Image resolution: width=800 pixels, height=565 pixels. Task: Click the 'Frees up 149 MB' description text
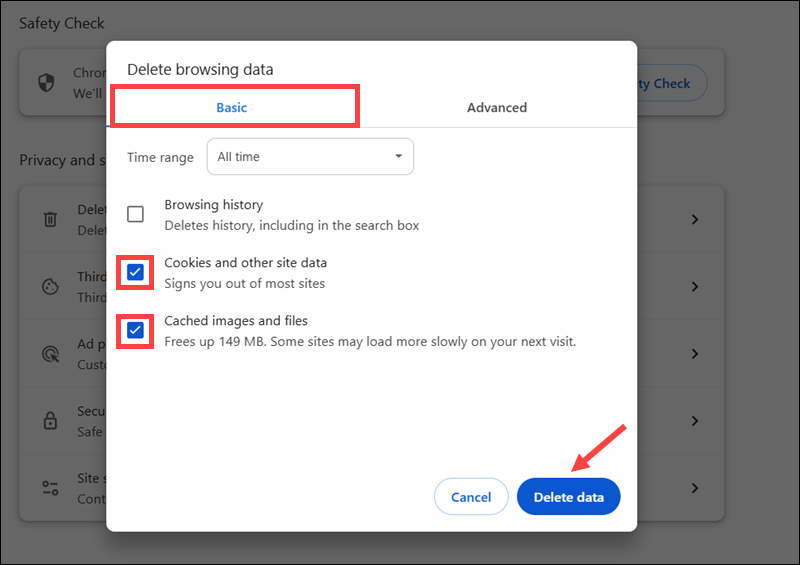tap(370, 341)
